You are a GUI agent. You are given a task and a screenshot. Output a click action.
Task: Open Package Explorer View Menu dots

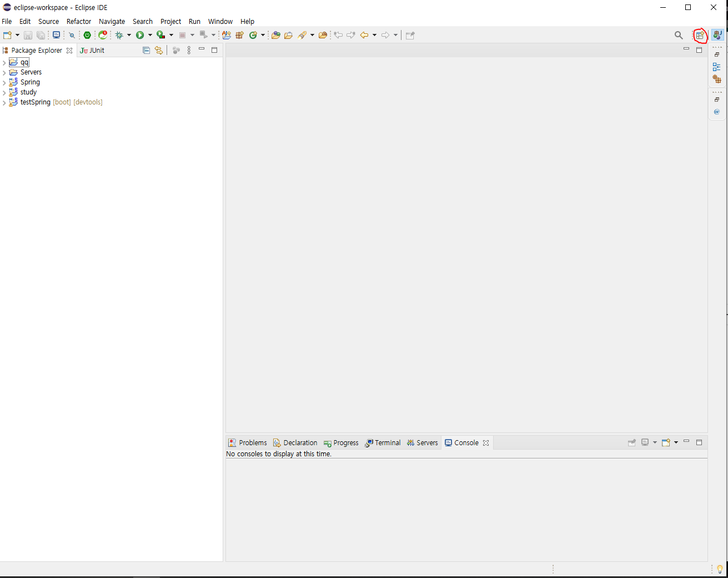tap(189, 50)
